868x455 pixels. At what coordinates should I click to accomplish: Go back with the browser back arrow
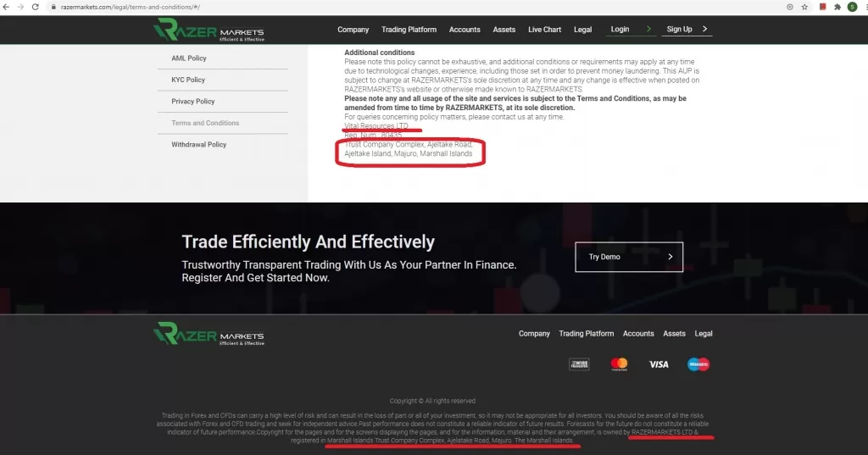click(x=6, y=7)
